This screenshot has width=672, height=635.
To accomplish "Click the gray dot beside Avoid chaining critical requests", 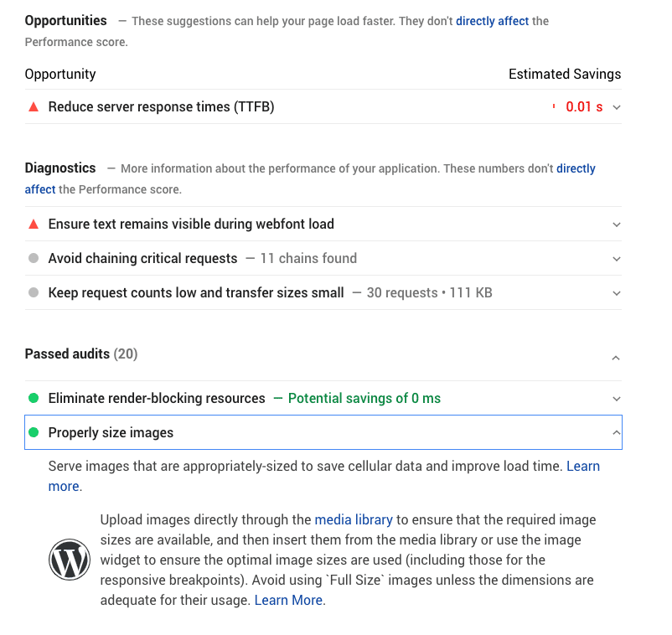I will [x=32, y=259].
